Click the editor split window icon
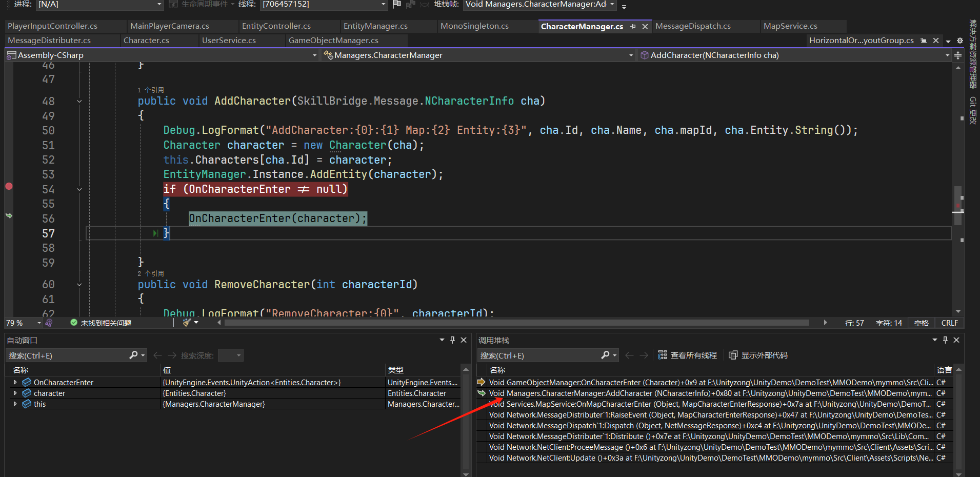 pyautogui.click(x=958, y=55)
